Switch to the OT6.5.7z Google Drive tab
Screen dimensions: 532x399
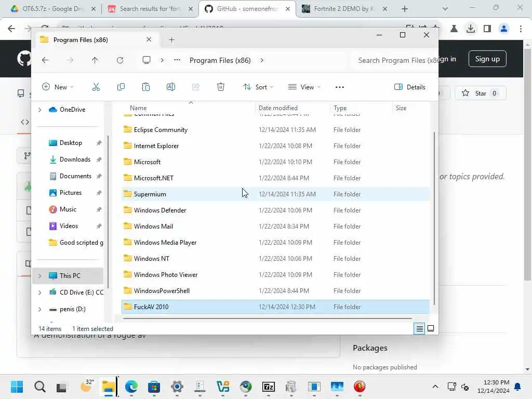pyautogui.click(x=53, y=9)
